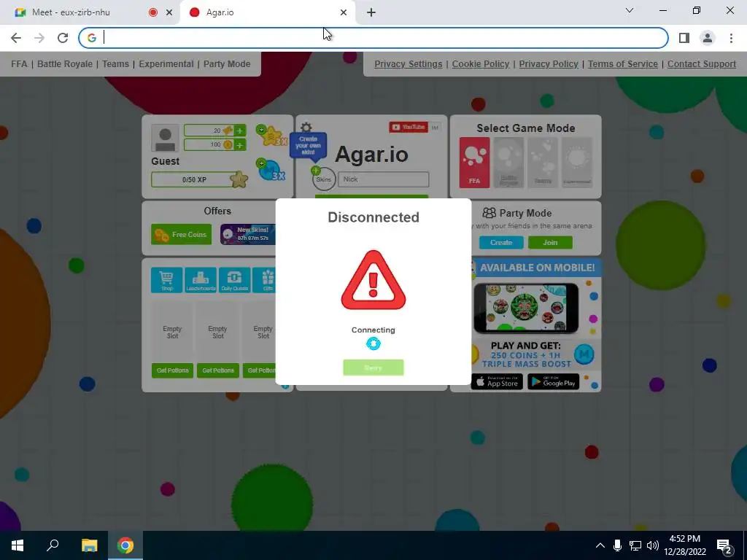Click the 0/50 XP progress bar

pyautogui.click(x=194, y=179)
